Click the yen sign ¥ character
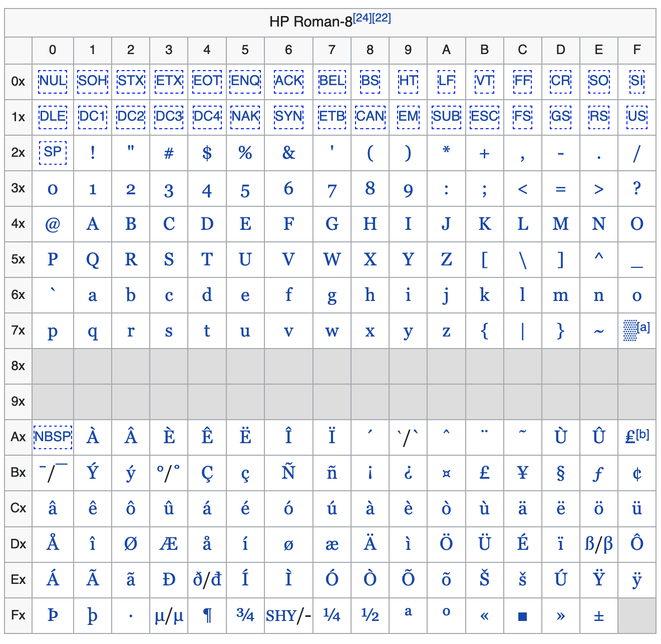Screen dimensions: 661x644 (522, 473)
